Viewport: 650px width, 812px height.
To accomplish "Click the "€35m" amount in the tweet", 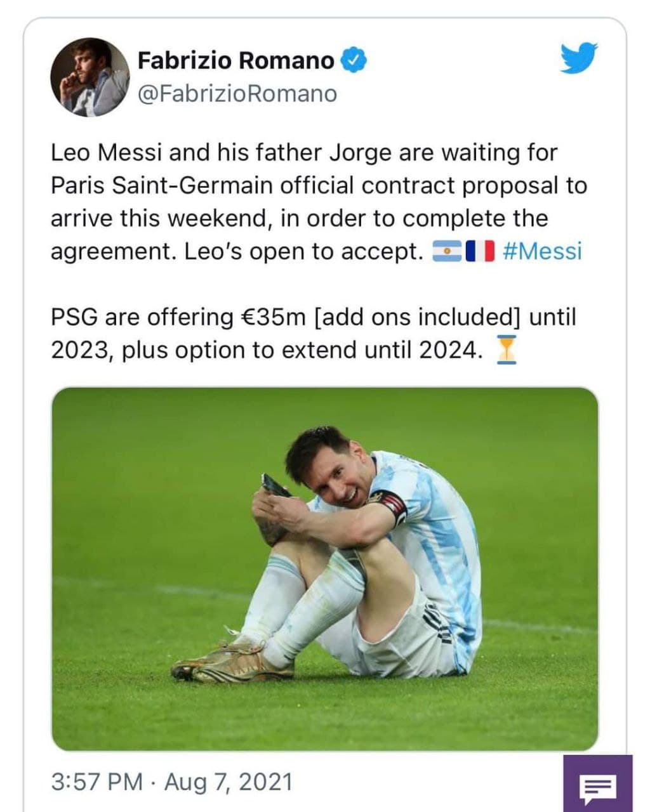I will 274,317.
